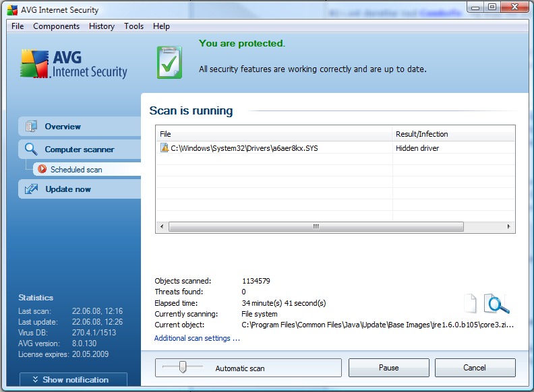Click the results list left scroll arrow
Viewport: 534px width, 392px height.
click(162, 226)
